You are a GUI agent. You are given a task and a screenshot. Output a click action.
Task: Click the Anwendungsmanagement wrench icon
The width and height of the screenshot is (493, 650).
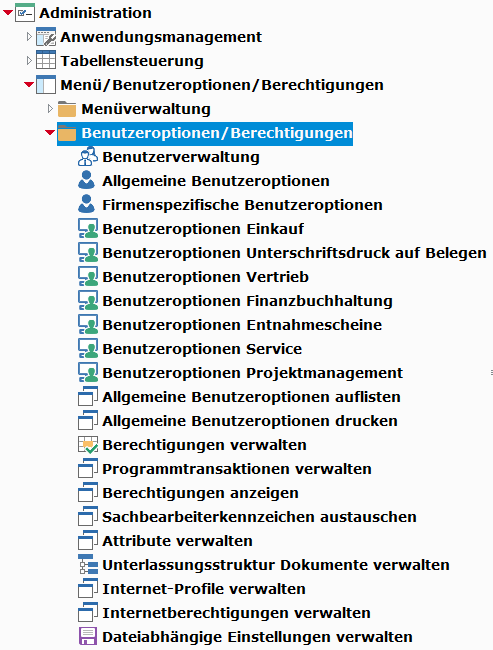pos(46,37)
